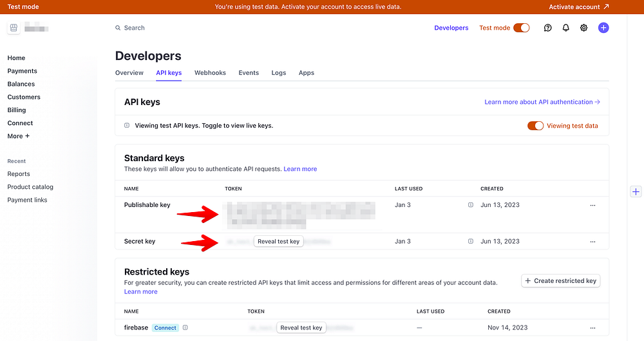Click the purple plus create button in header
The image size is (644, 341).
click(x=603, y=28)
